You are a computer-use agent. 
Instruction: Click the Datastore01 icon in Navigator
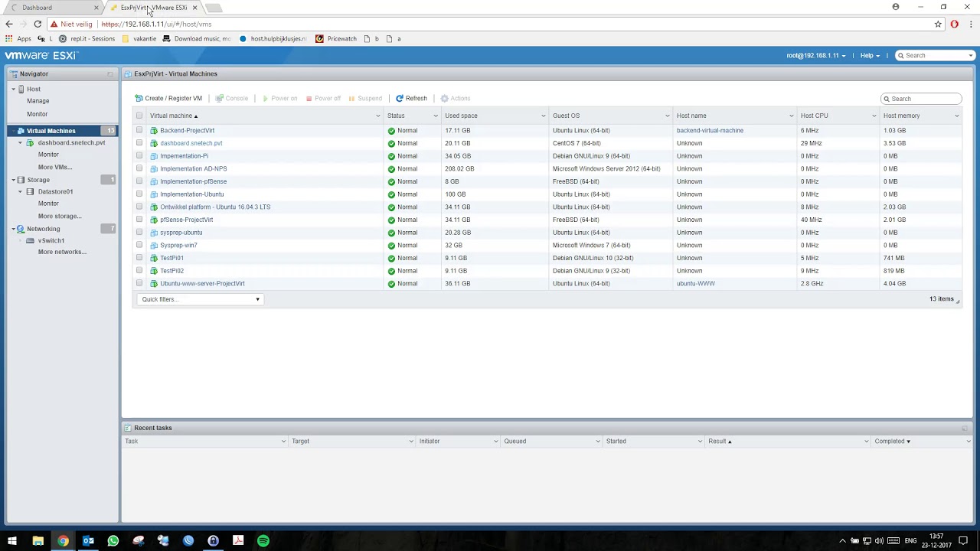31,192
